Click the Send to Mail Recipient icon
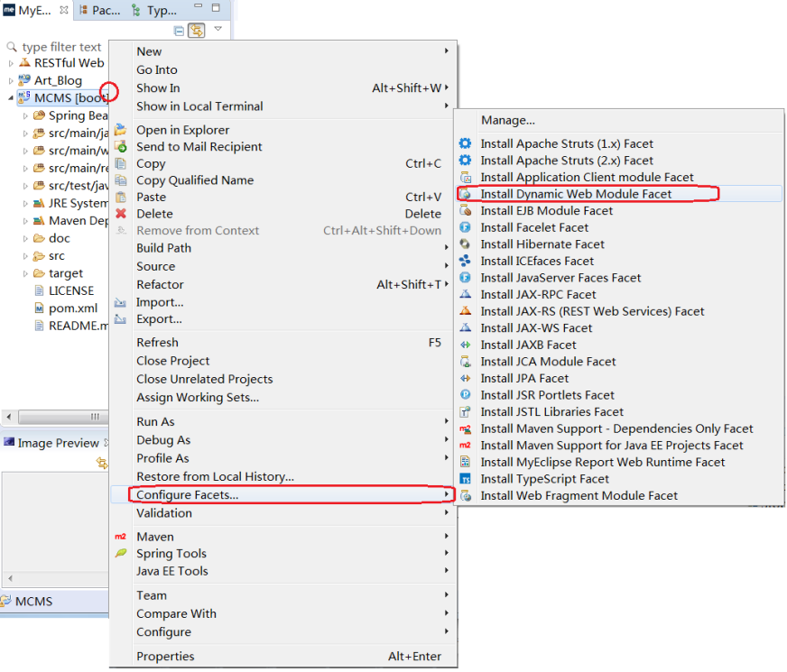 120,146
